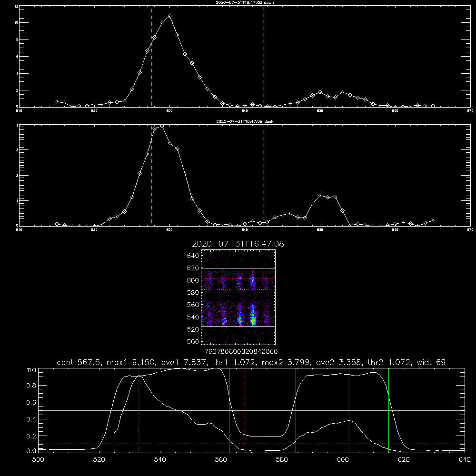Click the 'ave2 3.358' value in the stats line
Screen dimensions: 476x476
tap(338, 362)
